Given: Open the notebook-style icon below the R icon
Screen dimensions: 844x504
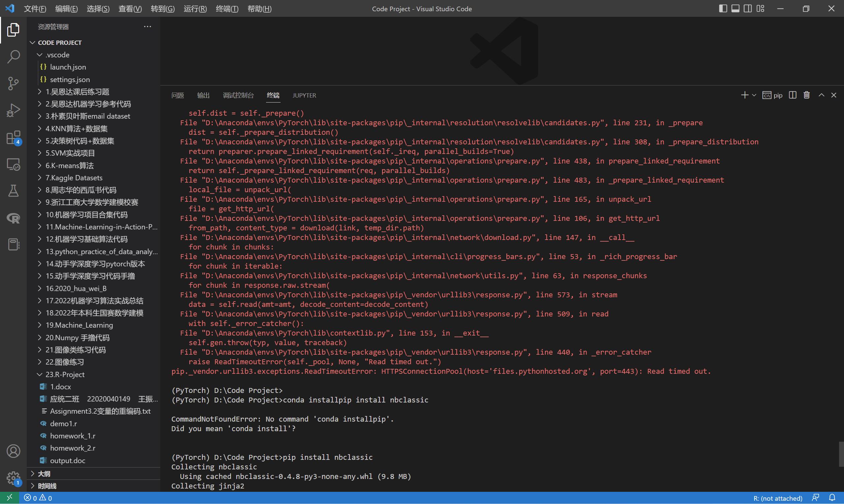Looking at the screenshot, I should (13, 245).
